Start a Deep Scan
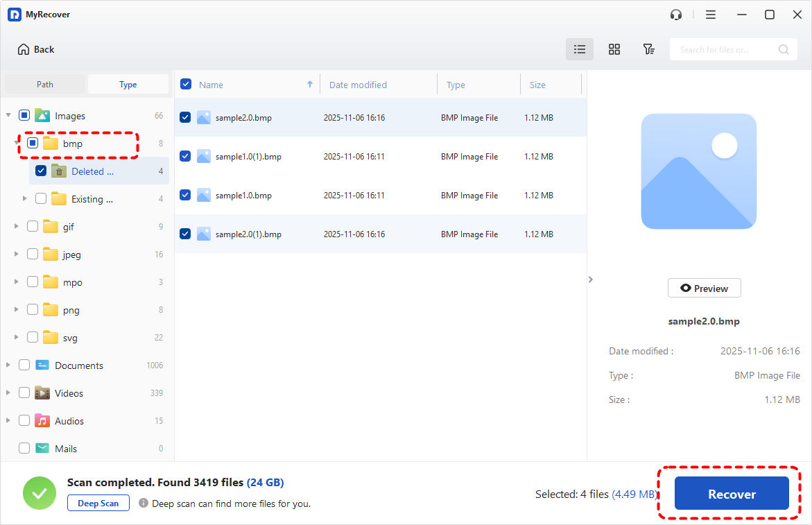 (98, 504)
